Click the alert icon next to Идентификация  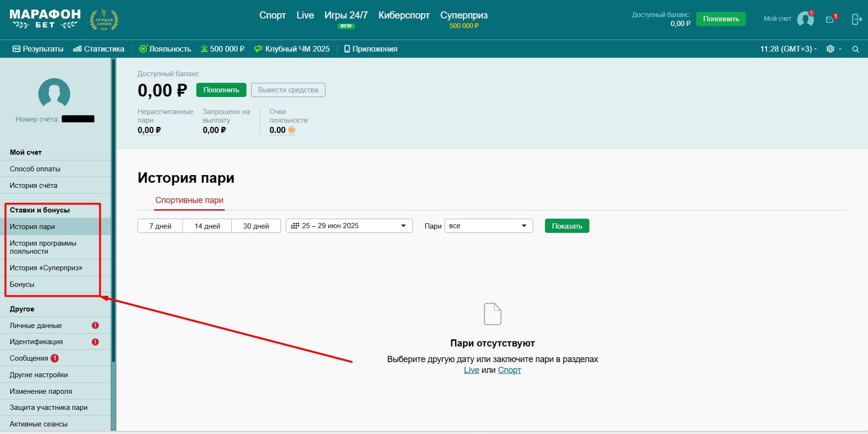pyautogui.click(x=95, y=342)
